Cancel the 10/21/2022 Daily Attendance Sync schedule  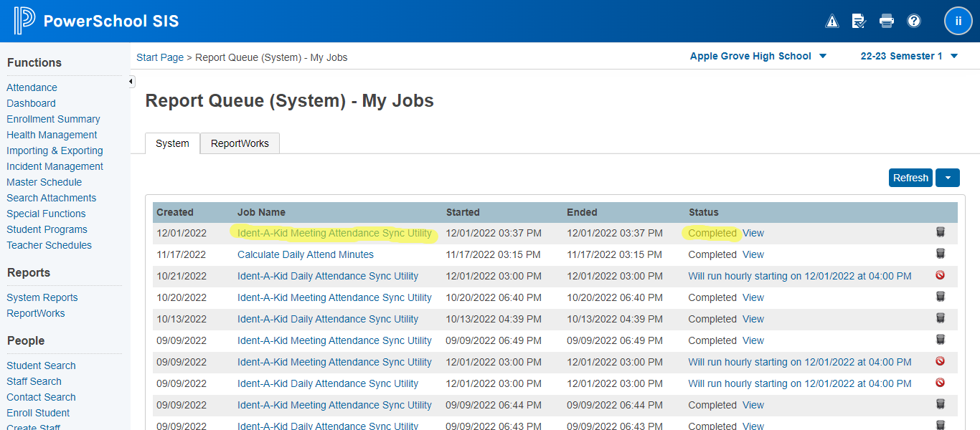940,275
